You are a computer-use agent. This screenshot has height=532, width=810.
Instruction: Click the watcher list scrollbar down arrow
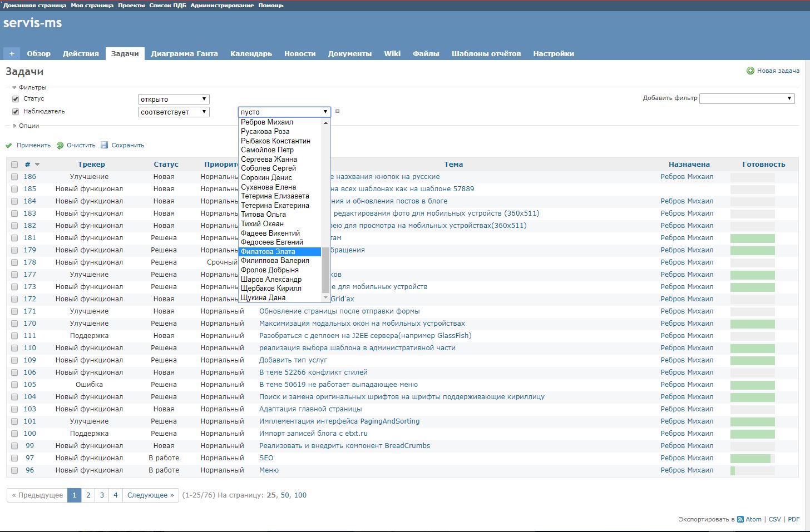point(326,298)
